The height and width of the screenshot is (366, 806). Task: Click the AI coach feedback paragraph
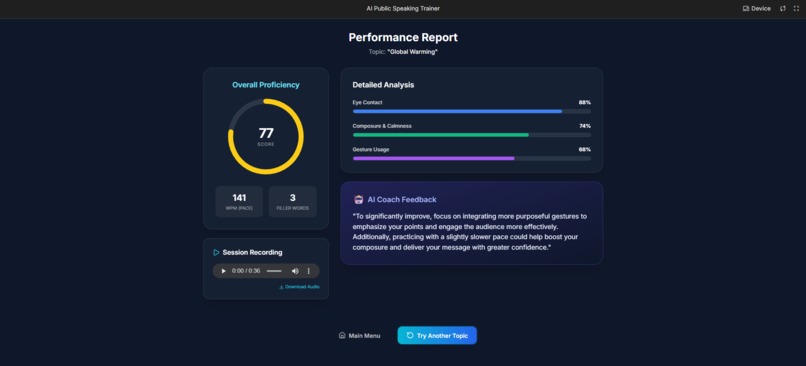pos(470,232)
